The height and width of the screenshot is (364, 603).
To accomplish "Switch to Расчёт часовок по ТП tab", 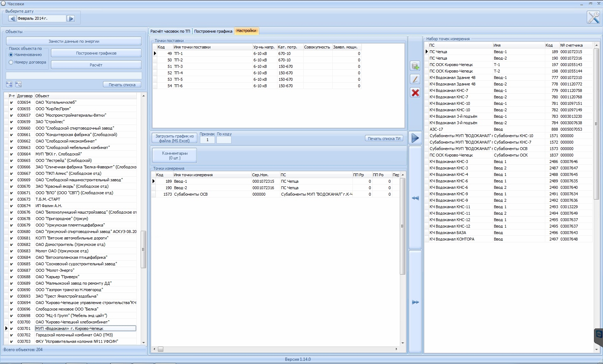I will tap(170, 31).
